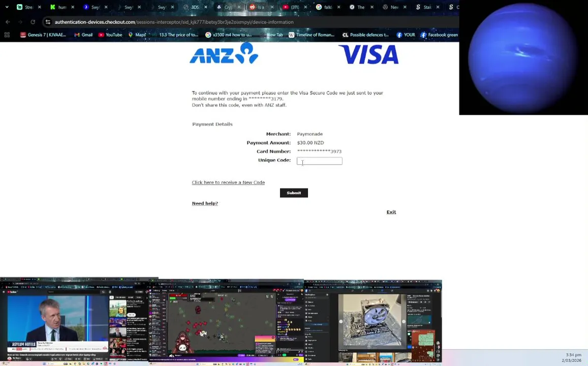The width and height of the screenshot is (588, 366).
Task: Switch to the 'Stak' tab
Action: (x=424, y=7)
